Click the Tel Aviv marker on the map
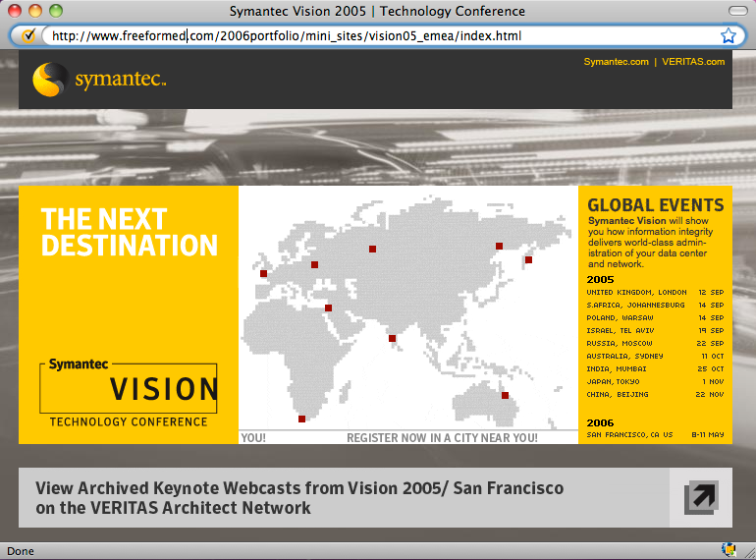This screenshot has width=756, height=560. click(x=328, y=308)
